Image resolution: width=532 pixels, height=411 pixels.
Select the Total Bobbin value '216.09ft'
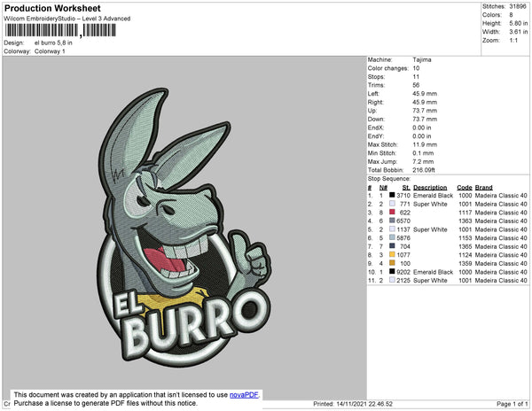[x=424, y=170]
